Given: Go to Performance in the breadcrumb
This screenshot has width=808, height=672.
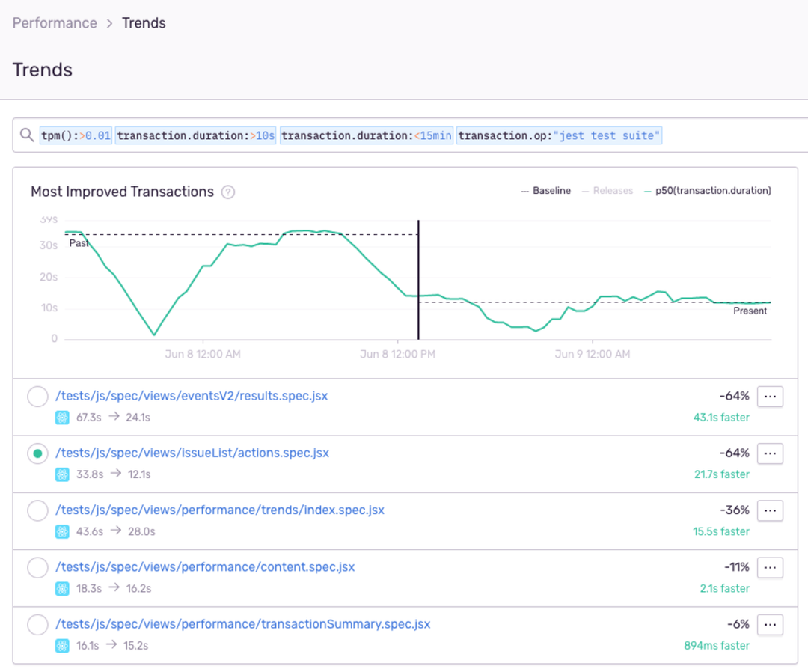Looking at the screenshot, I should tap(55, 23).
